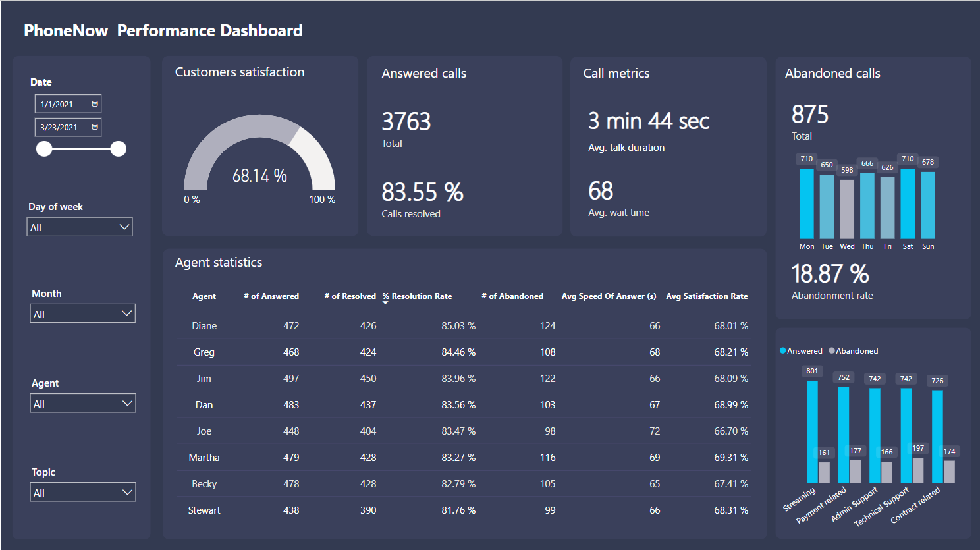The width and height of the screenshot is (980, 550).
Task: Select agent Greg in the table
Action: tap(204, 352)
